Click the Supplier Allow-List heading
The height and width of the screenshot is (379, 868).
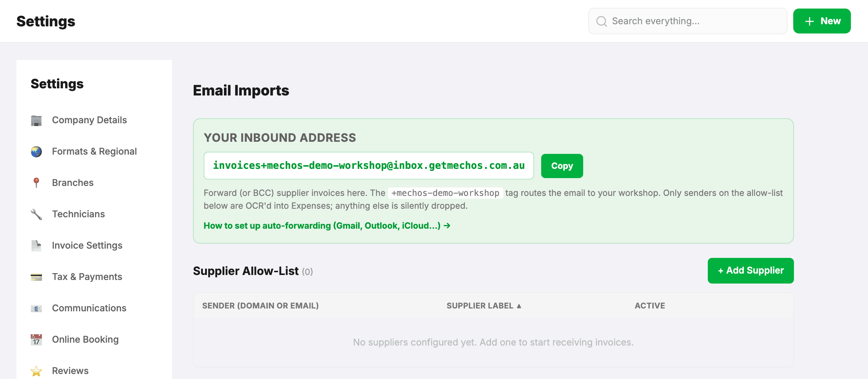coord(246,271)
